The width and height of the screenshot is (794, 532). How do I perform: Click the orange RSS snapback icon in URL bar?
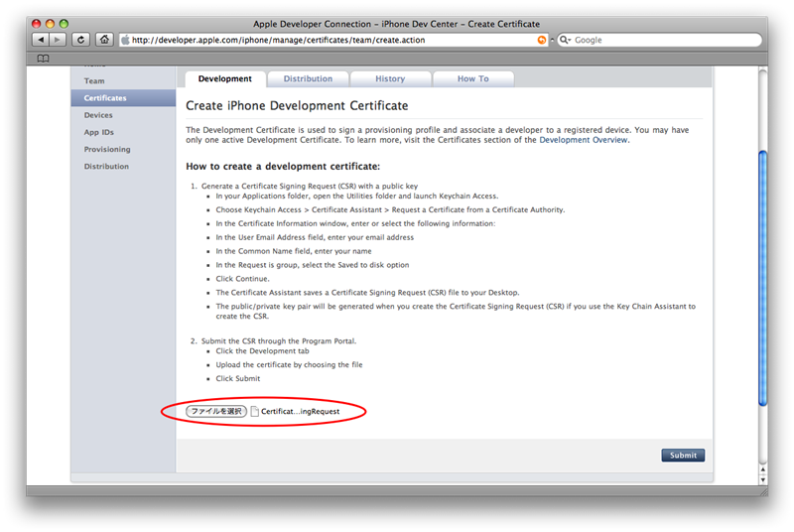click(x=541, y=40)
